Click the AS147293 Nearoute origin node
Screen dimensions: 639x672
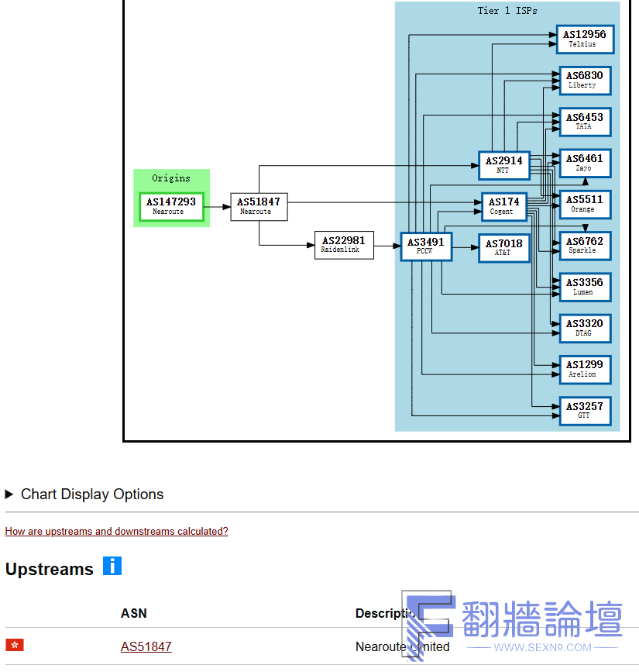171,206
